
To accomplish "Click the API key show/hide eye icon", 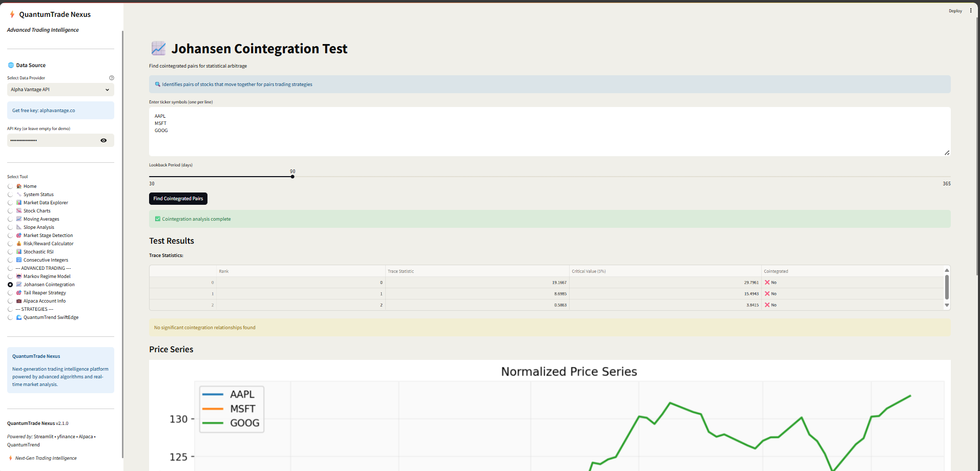I will click(x=103, y=140).
